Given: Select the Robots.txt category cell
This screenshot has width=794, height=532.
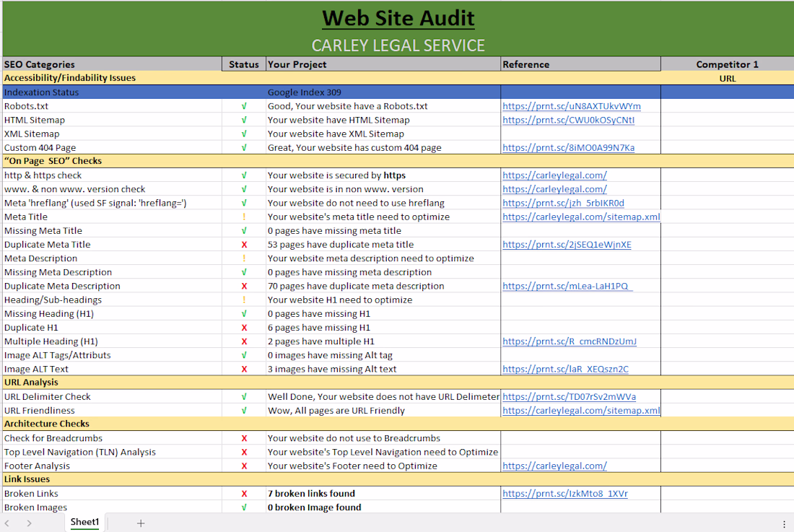Looking at the screenshot, I should [112, 106].
